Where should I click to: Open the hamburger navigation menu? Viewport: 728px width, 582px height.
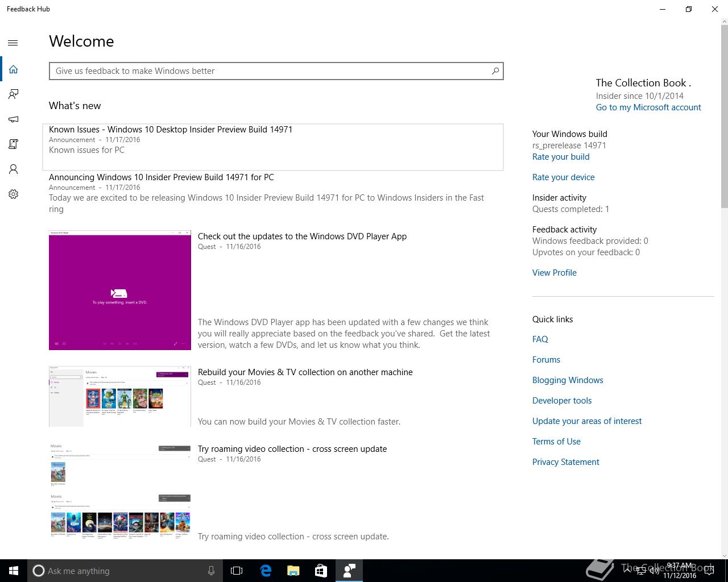coord(13,43)
